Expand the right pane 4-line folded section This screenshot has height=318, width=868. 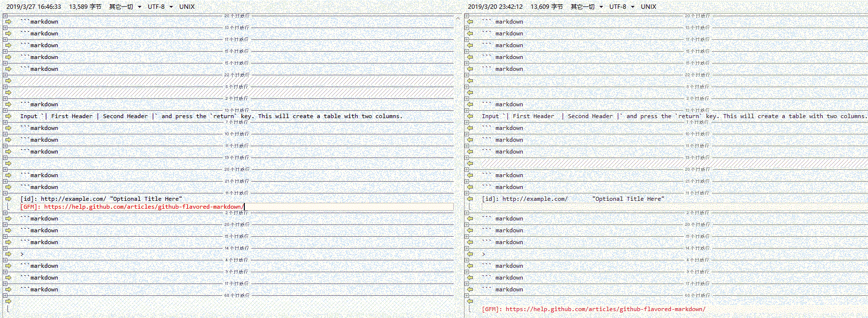(467, 260)
